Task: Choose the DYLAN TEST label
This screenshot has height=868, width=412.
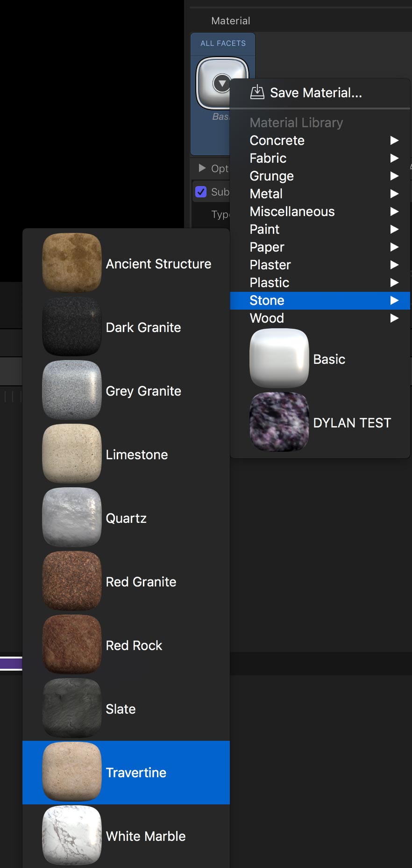Action: [x=352, y=423]
